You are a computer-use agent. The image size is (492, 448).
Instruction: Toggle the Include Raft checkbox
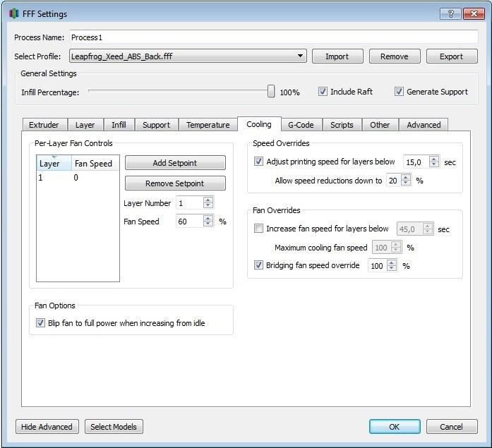pos(323,92)
